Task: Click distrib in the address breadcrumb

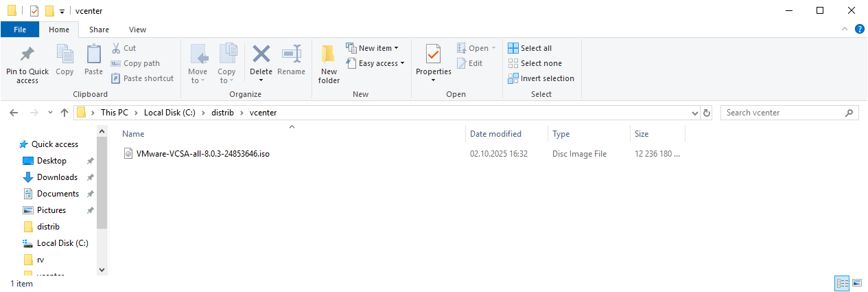Action: (221, 113)
